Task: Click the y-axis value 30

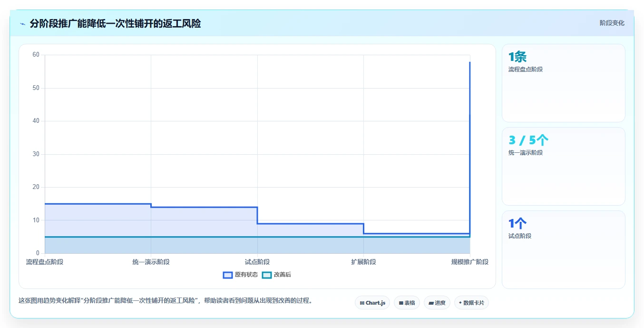Action: click(x=36, y=154)
